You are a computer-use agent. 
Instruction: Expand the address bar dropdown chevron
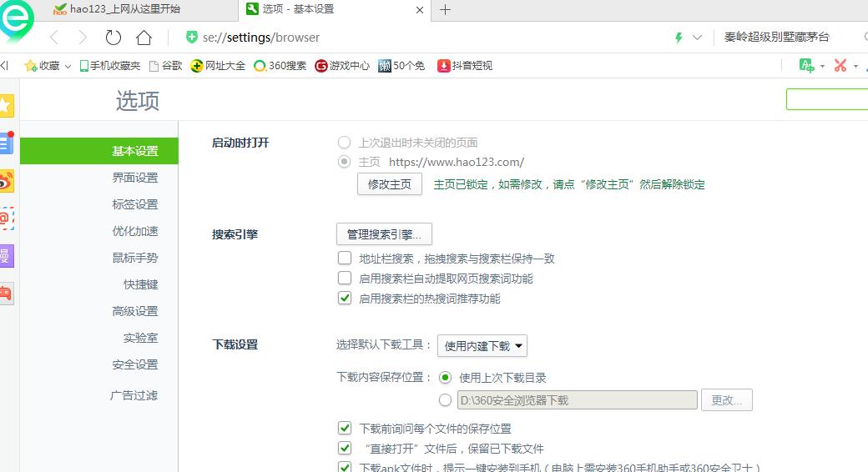pyautogui.click(x=698, y=38)
